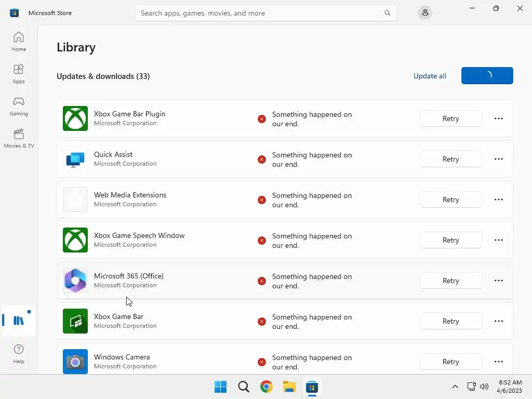This screenshot has height=399, width=532.
Task: Focus the Search apps, games, movies field
Action: tap(265, 13)
